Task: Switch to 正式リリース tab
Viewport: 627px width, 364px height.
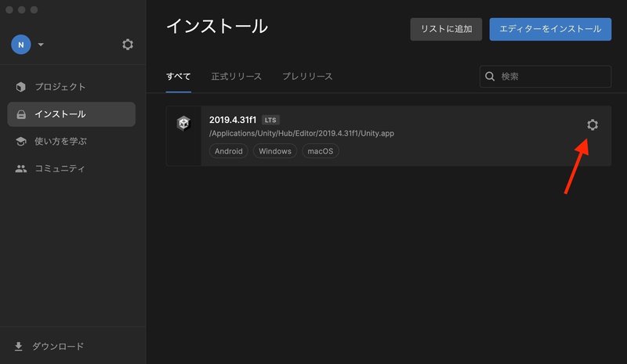Action: (x=237, y=76)
